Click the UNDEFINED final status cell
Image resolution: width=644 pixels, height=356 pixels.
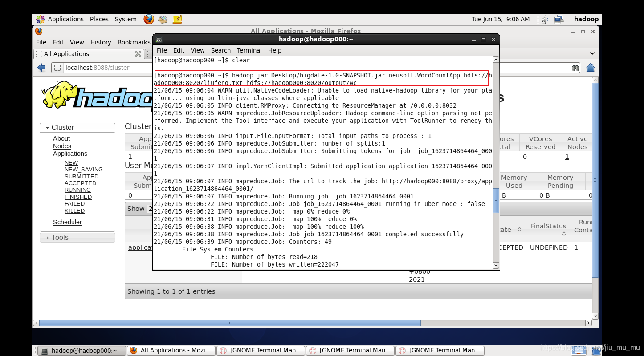[x=549, y=247]
